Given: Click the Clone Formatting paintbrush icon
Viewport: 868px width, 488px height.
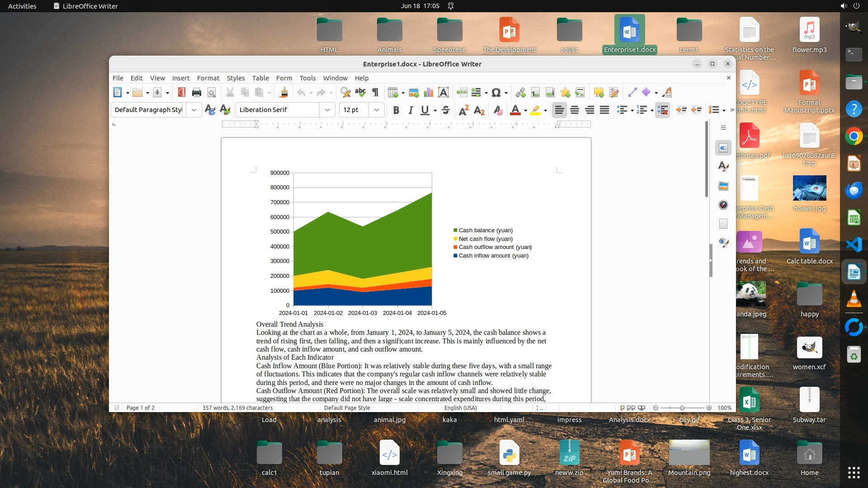Looking at the screenshot, I should click(284, 93).
